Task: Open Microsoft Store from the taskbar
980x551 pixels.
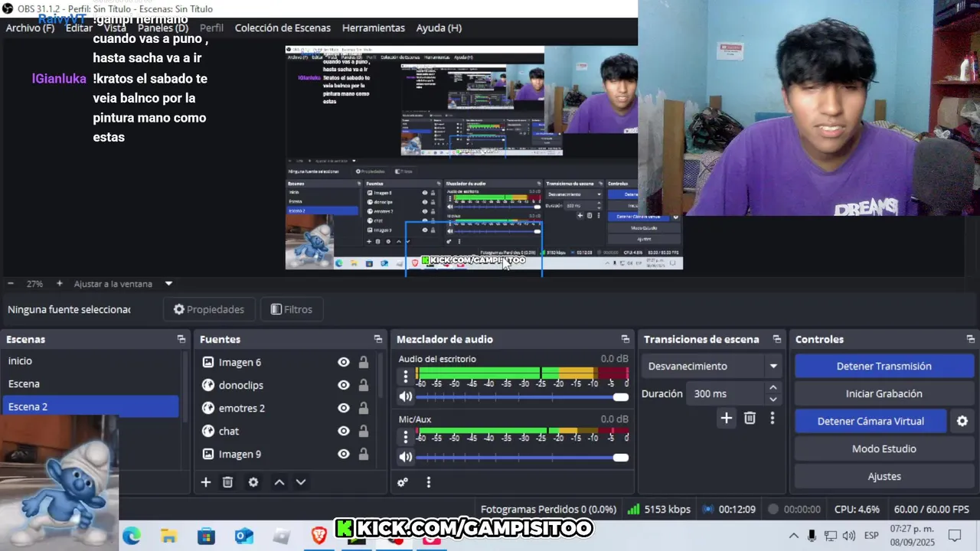Action: pyautogui.click(x=206, y=536)
